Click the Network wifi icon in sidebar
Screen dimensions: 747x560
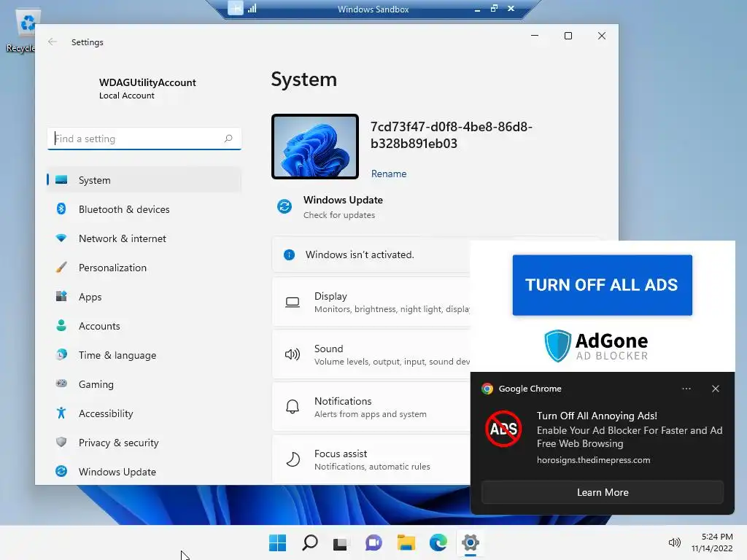(61, 238)
